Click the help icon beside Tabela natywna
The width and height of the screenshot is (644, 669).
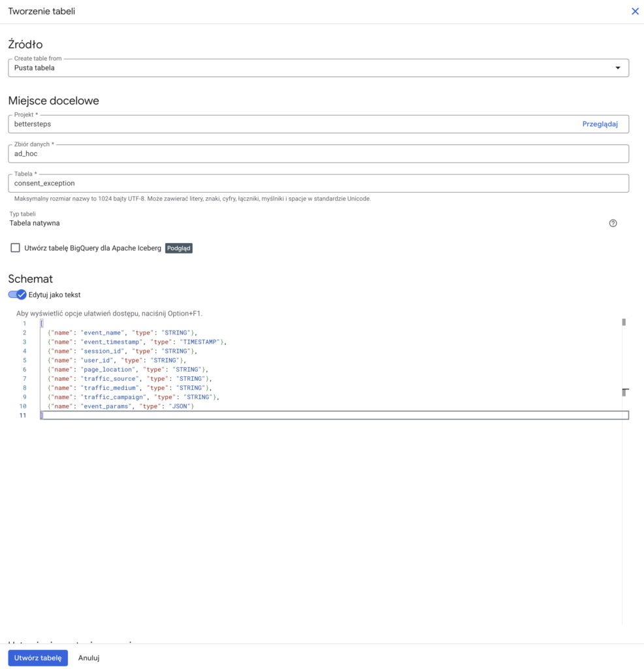pyautogui.click(x=613, y=223)
